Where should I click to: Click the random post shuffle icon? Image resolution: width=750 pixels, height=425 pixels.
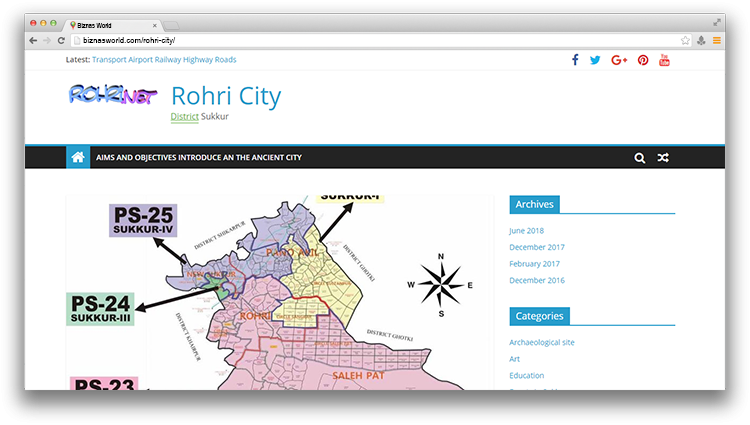tap(663, 158)
